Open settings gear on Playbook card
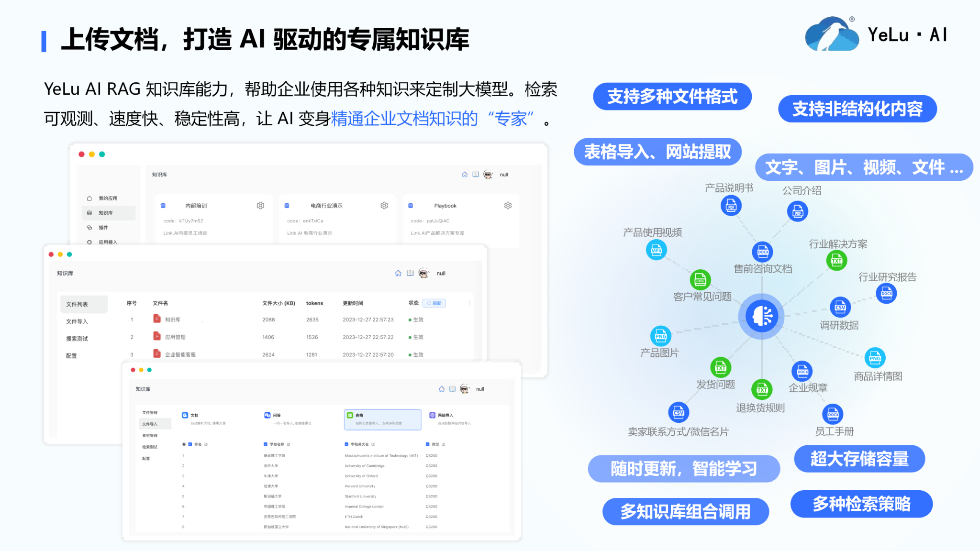980x551 pixels. 508,206
